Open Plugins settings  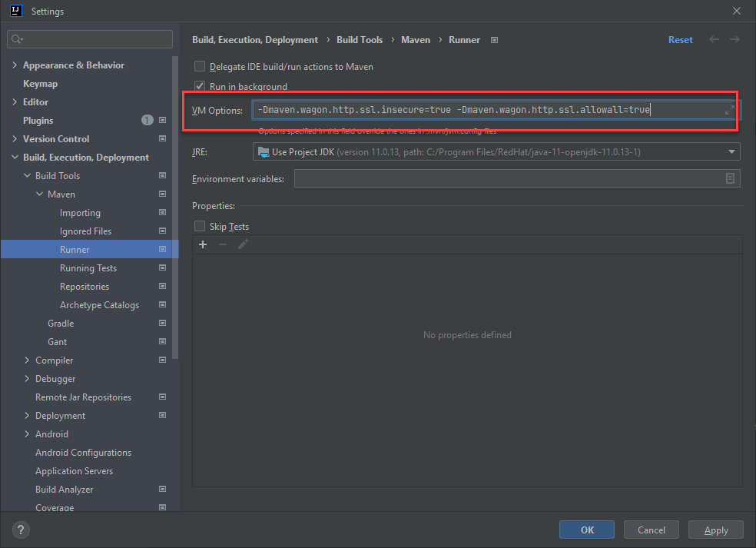click(38, 120)
